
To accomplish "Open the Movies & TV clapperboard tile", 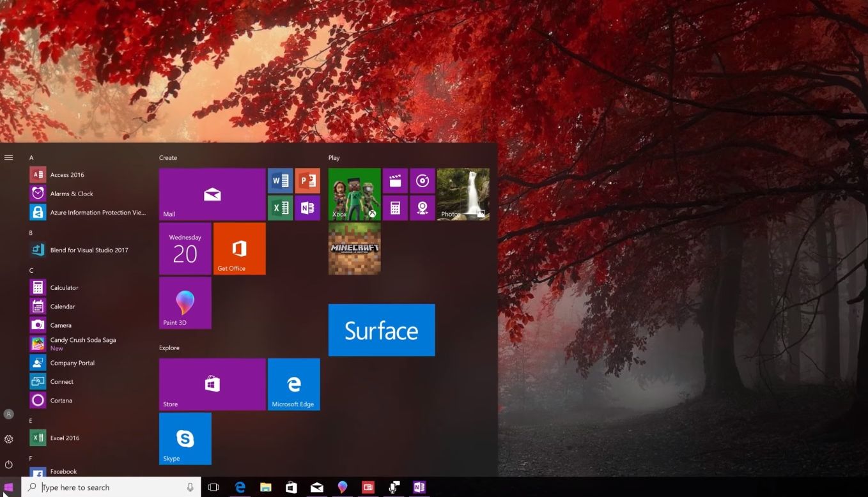I will point(395,181).
